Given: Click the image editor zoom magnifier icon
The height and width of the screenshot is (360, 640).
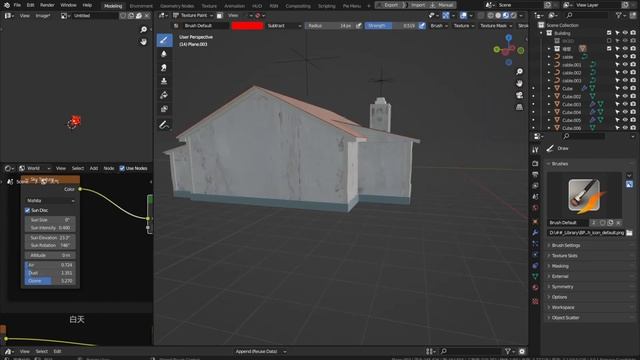Looking at the screenshot, I should pos(144,30).
